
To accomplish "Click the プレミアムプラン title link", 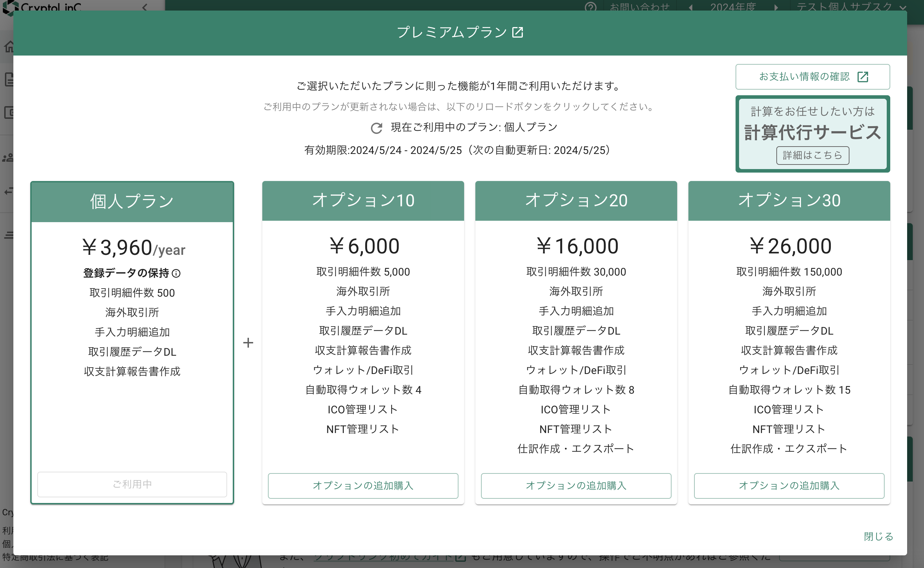I will coord(452,32).
